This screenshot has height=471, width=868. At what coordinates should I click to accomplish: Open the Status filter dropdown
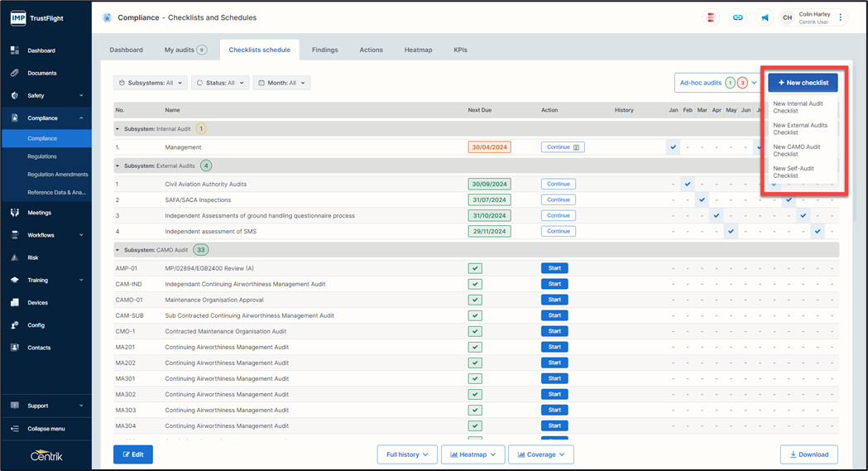219,83
